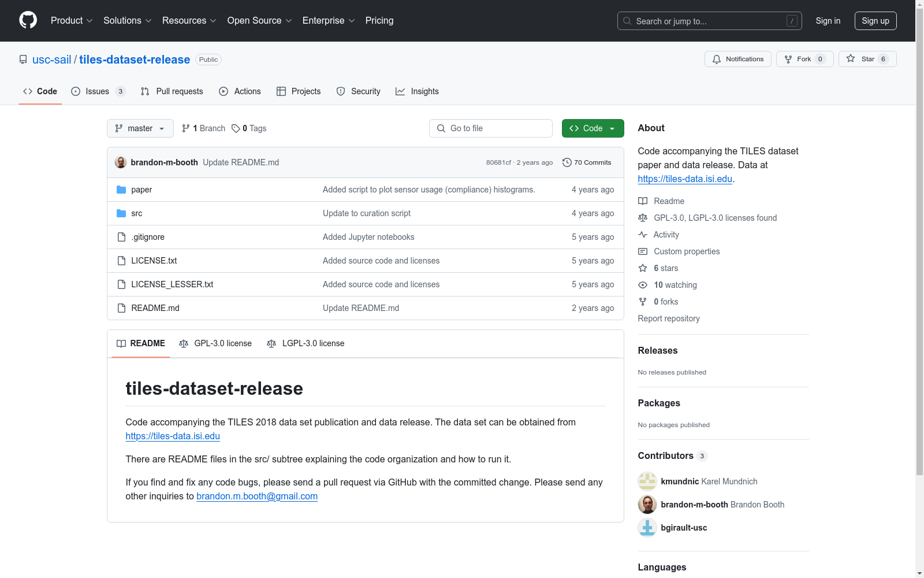Click the Sign up button
The image size is (924, 578).
(875, 21)
